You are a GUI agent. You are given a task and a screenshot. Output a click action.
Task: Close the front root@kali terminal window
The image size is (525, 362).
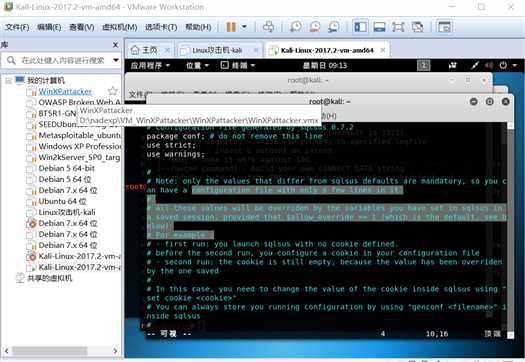coord(506,101)
